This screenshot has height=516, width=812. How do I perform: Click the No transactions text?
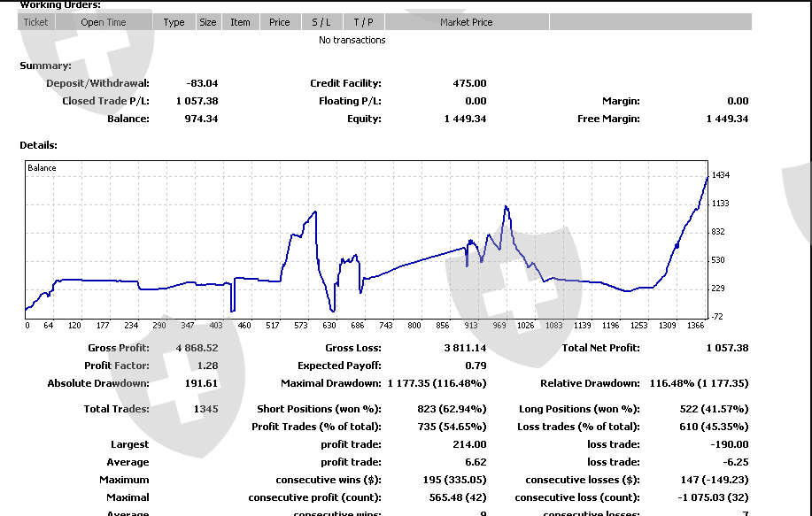coord(352,40)
